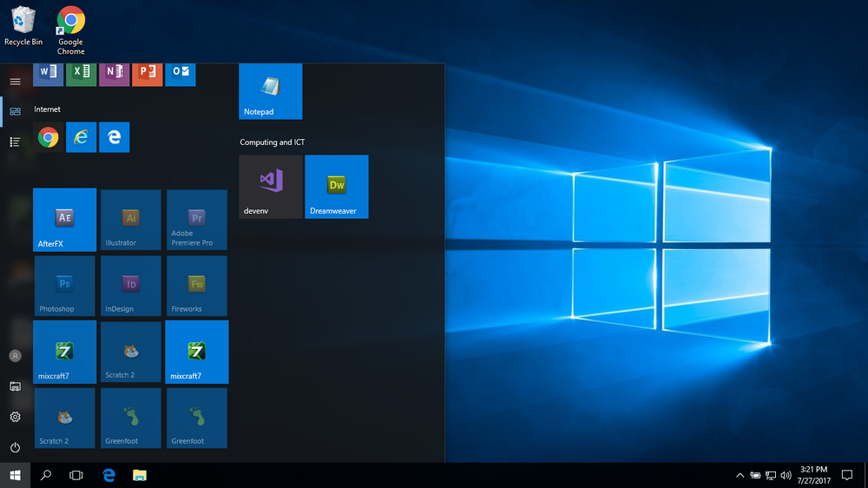Launch Edge from the taskbar
The width and height of the screenshot is (868, 488).
[108, 475]
